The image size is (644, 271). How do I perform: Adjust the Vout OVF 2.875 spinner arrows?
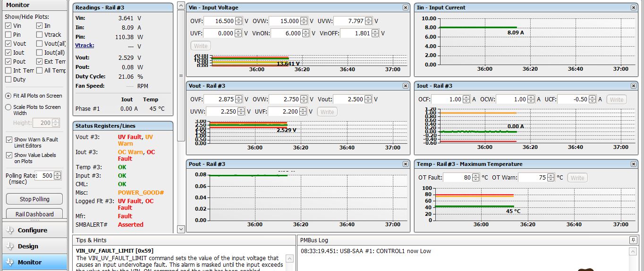click(239, 99)
